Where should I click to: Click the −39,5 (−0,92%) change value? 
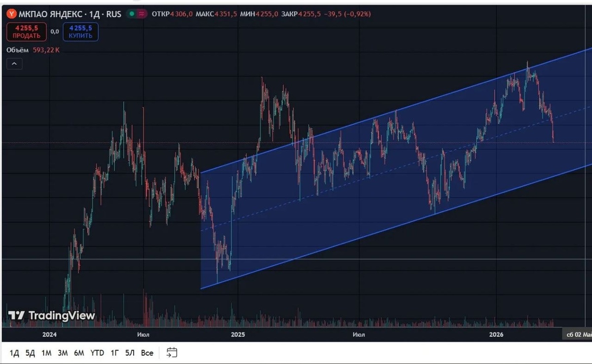click(x=348, y=14)
